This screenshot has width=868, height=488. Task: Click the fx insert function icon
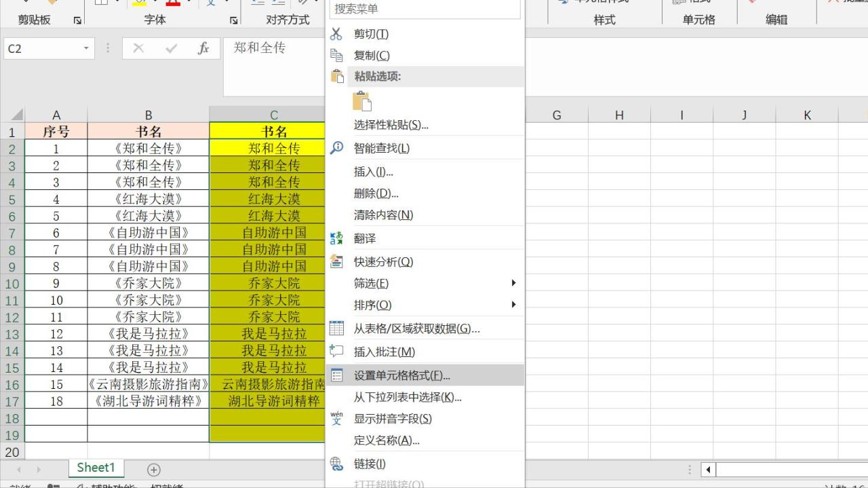203,49
